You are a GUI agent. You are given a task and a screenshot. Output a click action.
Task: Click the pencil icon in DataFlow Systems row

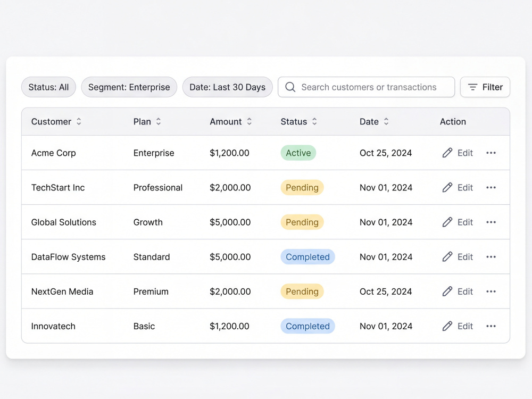pyautogui.click(x=447, y=257)
